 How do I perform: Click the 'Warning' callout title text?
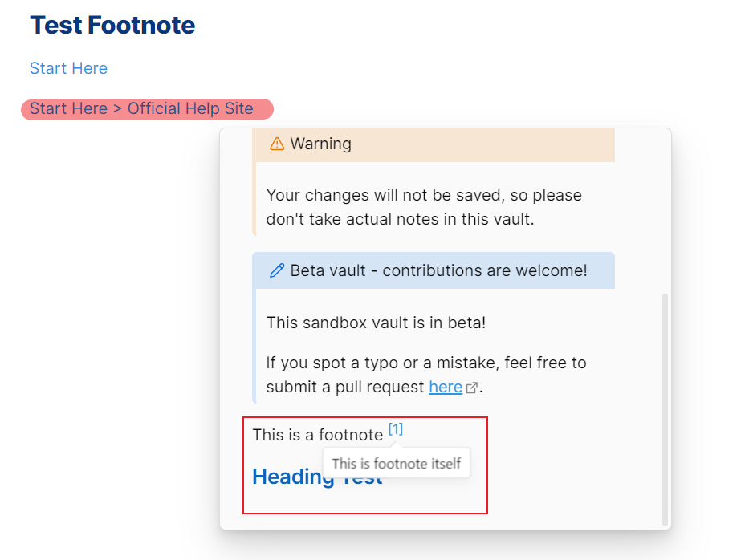(320, 144)
